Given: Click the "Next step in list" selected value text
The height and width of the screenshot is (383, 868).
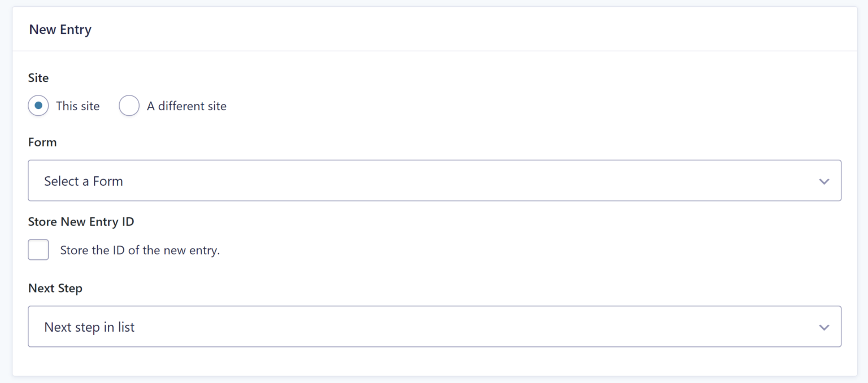Looking at the screenshot, I should [89, 327].
